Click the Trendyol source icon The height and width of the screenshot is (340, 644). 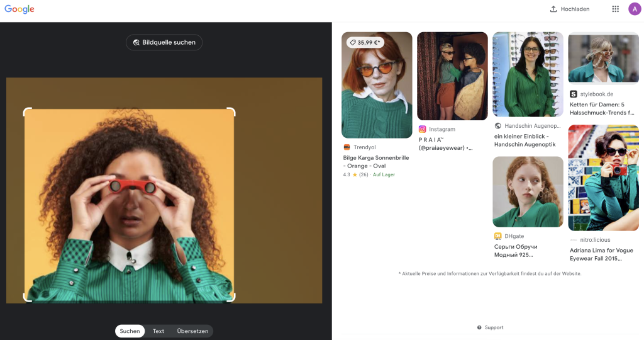(347, 147)
